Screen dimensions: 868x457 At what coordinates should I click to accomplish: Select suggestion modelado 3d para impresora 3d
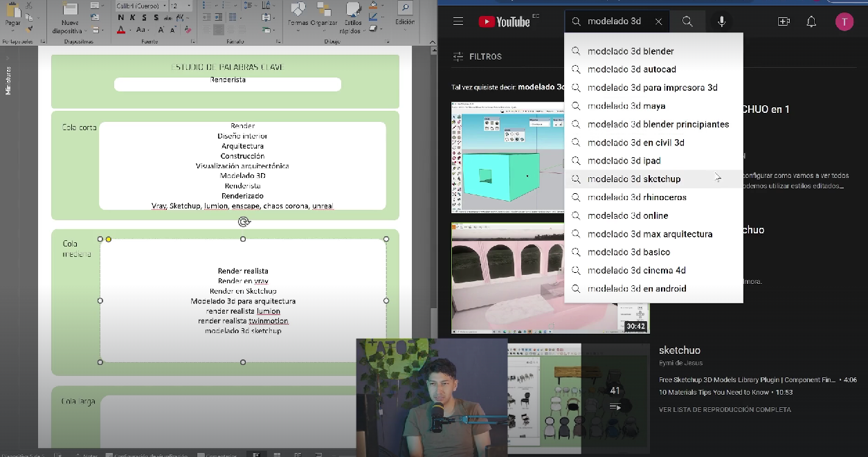(653, 88)
